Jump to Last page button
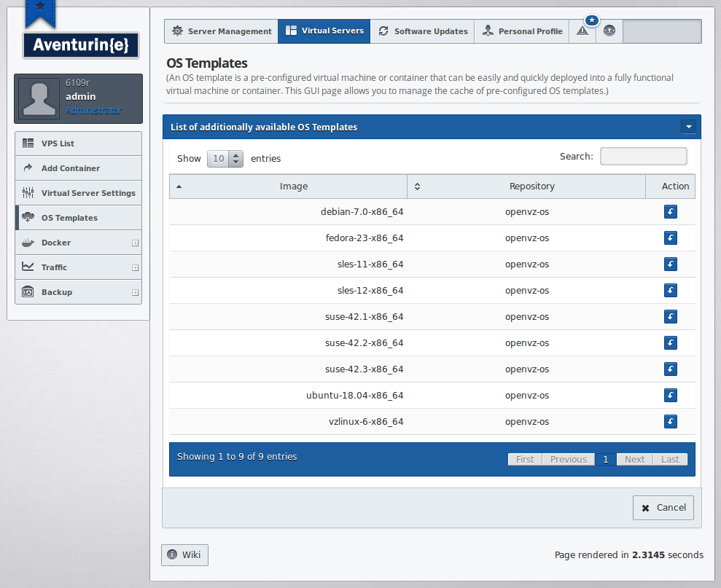721x588 pixels. click(670, 459)
